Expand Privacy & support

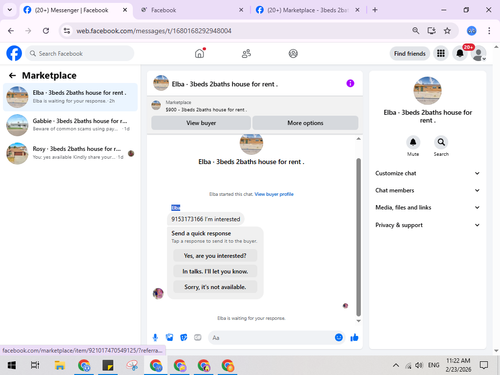click(427, 225)
